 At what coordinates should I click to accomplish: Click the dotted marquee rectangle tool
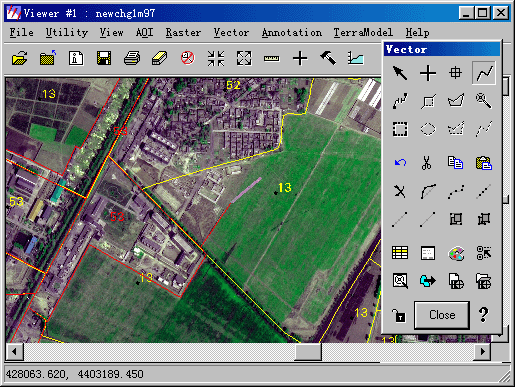400,129
